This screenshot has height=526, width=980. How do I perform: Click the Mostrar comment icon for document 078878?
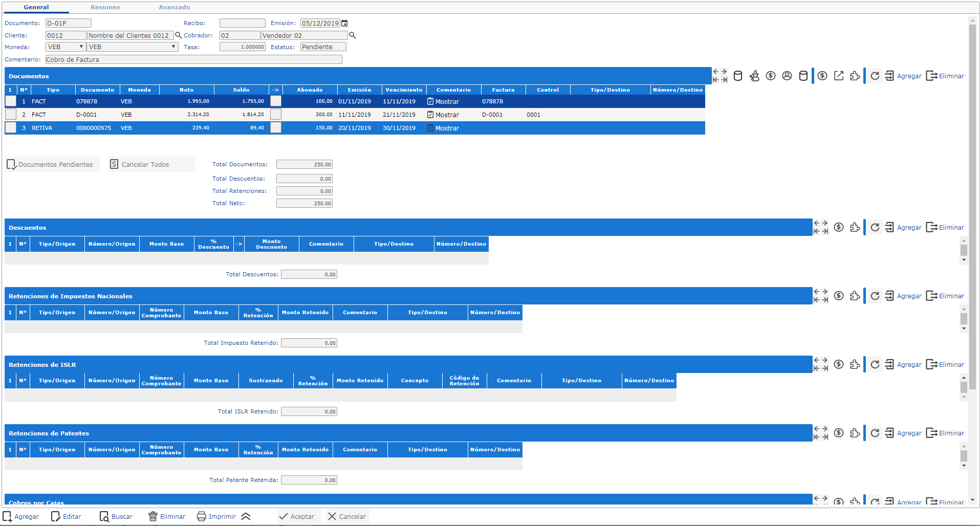(430, 101)
